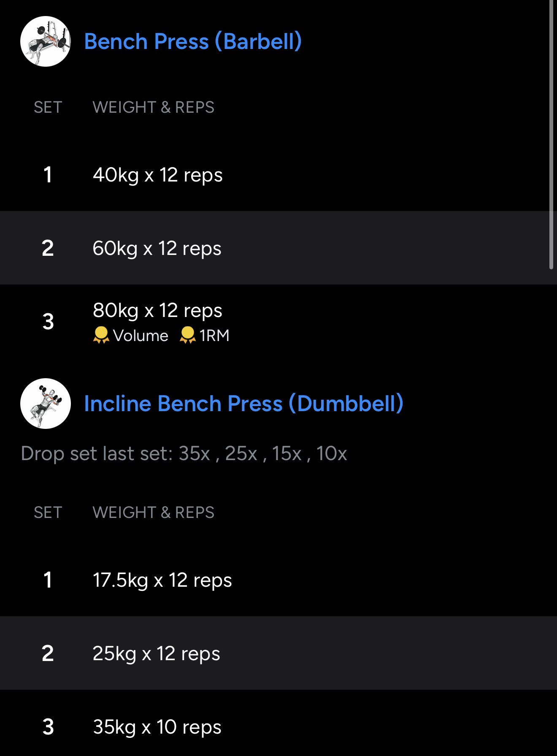Select the 35kg x 10 reps set
This screenshot has width=557, height=756.
tap(157, 727)
